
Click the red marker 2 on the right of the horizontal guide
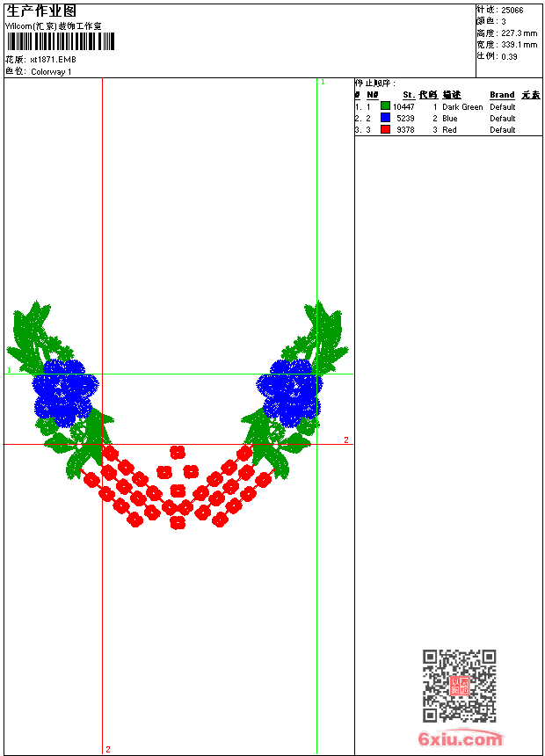(x=345, y=440)
